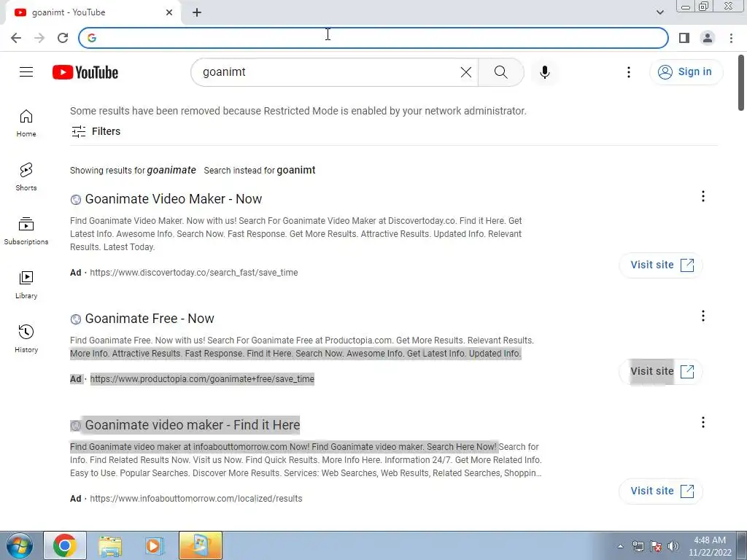The height and width of the screenshot is (560, 747).
Task: Open Chrome profile avatar
Action: coord(708,38)
